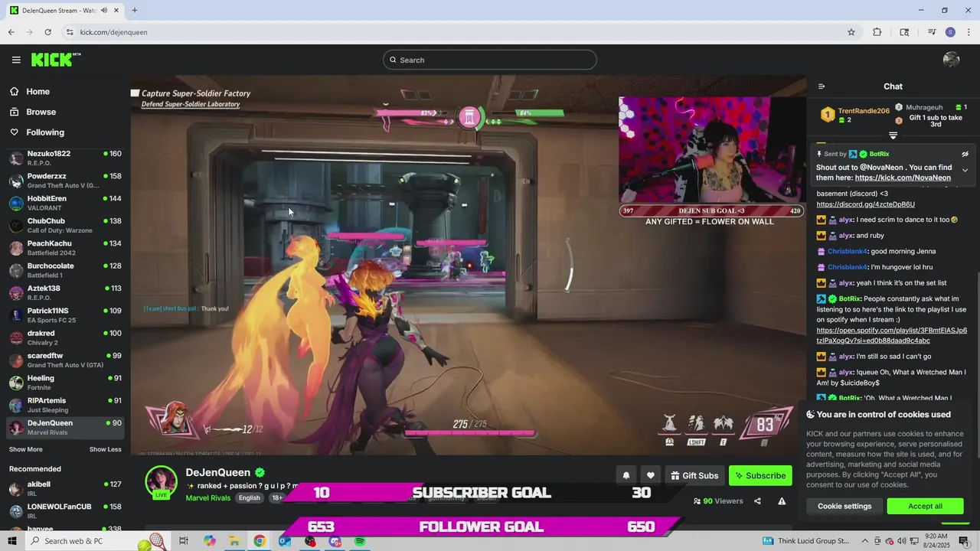
Task: Open the discord.gg invite link
Action: pos(865,204)
